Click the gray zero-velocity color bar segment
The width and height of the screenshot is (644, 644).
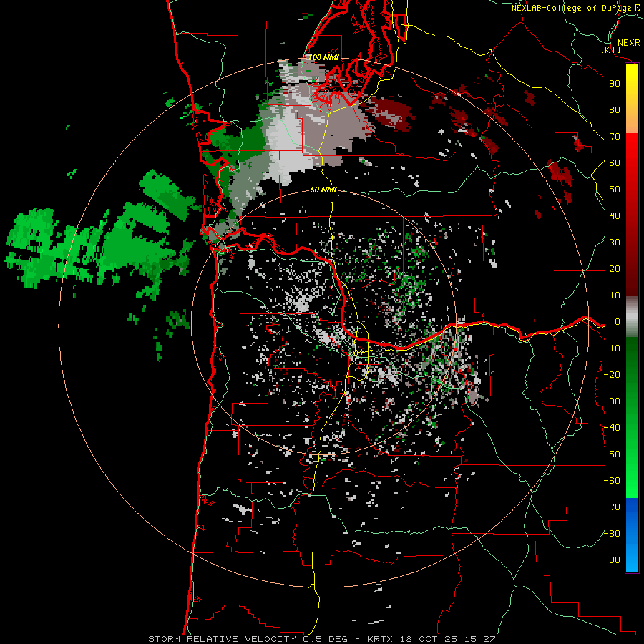coord(632,317)
